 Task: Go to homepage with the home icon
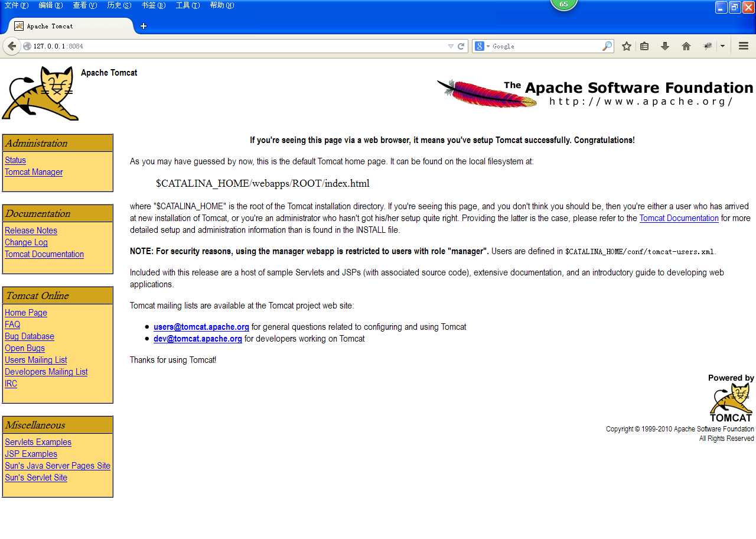(x=686, y=46)
